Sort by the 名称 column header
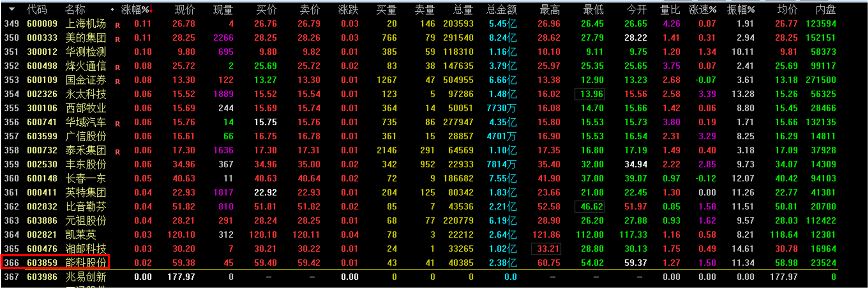 75,9
